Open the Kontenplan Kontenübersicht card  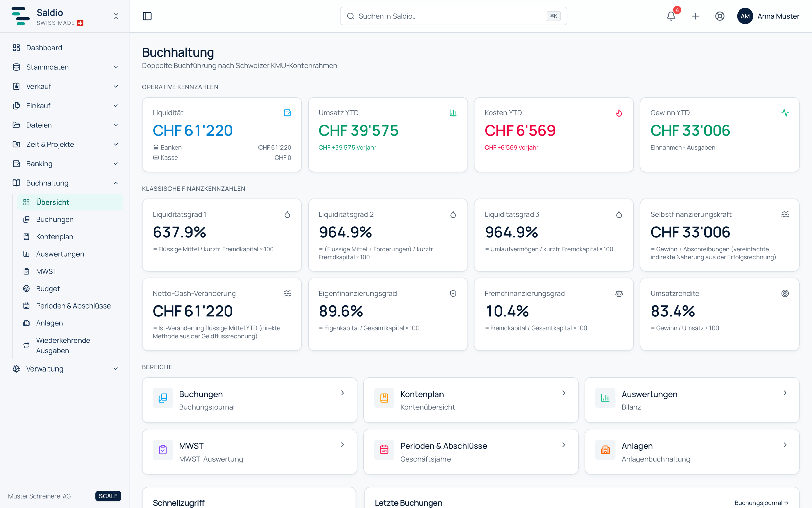click(x=471, y=400)
